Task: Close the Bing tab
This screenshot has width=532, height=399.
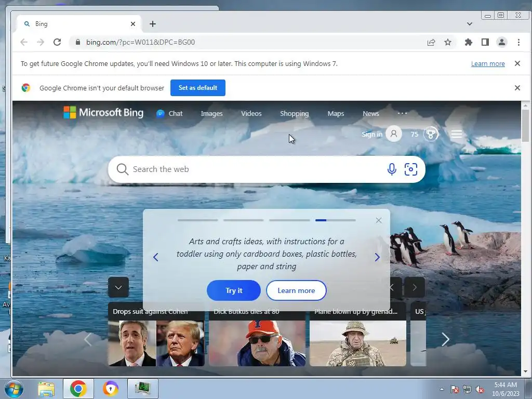Action: 133,24
